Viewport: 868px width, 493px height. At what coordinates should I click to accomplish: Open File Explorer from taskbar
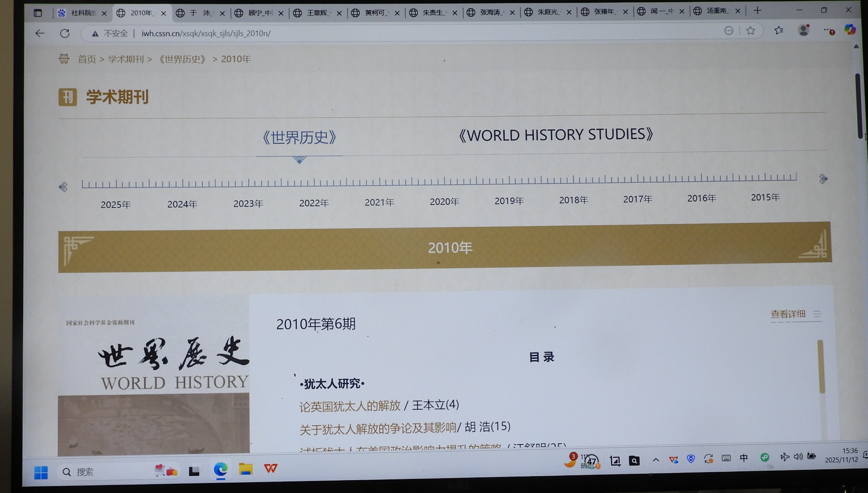tap(246, 469)
